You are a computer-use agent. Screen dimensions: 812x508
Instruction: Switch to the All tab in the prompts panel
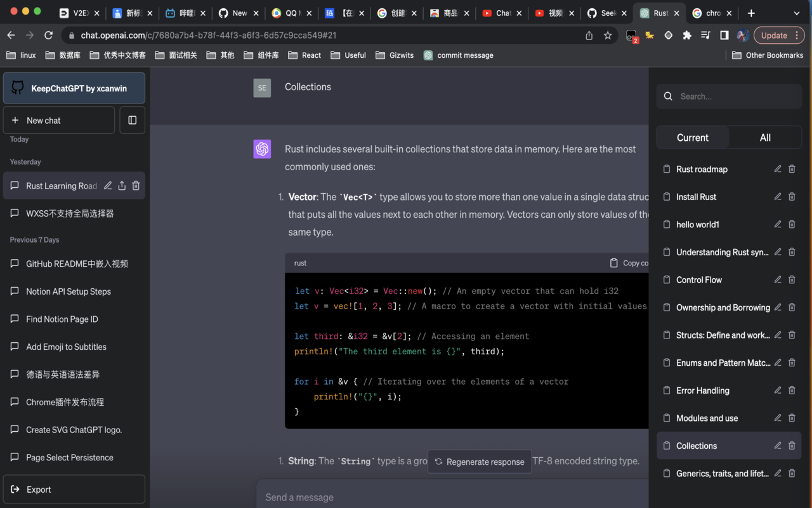pyautogui.click(x=764, y=137)
